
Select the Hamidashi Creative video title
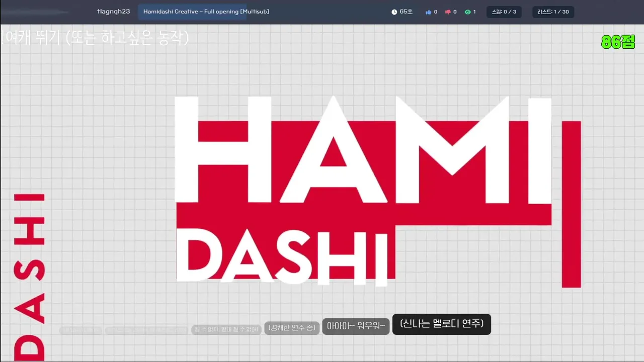point(206,12)
